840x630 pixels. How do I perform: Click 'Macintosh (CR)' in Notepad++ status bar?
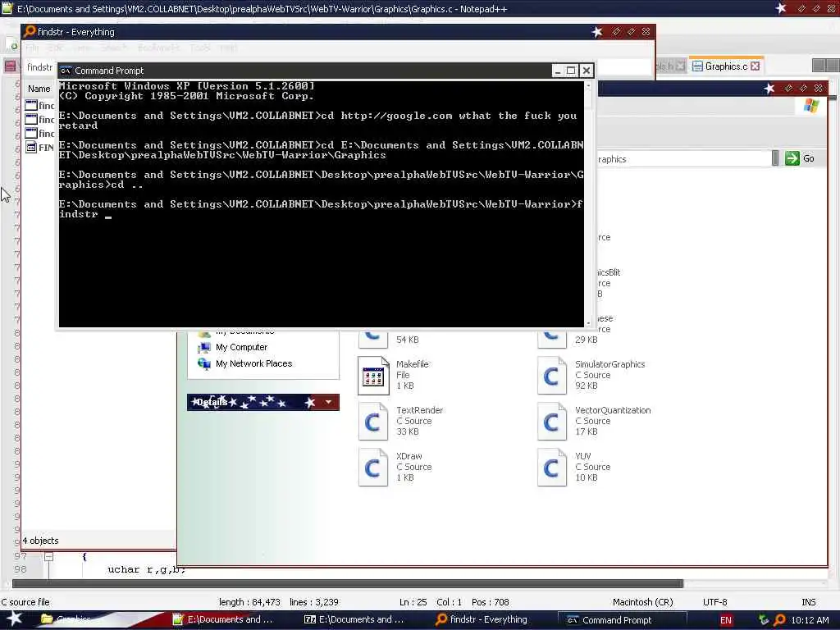click(643, 601)
